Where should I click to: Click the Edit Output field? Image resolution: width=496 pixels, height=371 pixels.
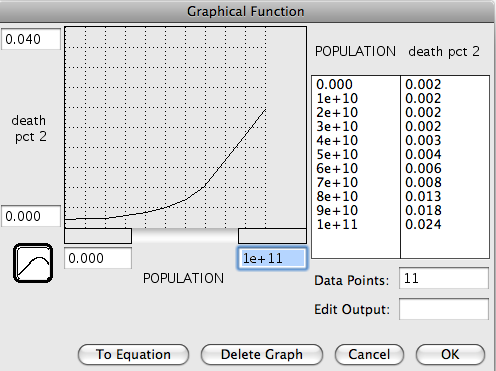click(x=444, y=309)
